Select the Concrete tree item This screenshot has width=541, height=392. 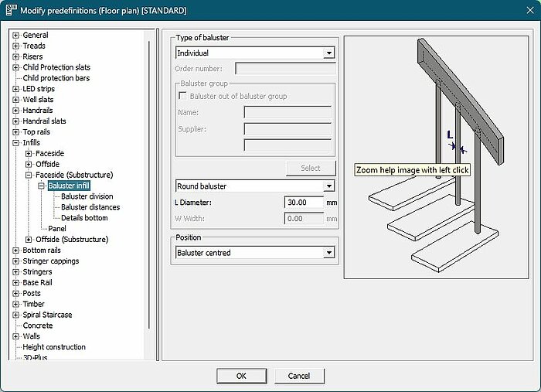point(38,326)
